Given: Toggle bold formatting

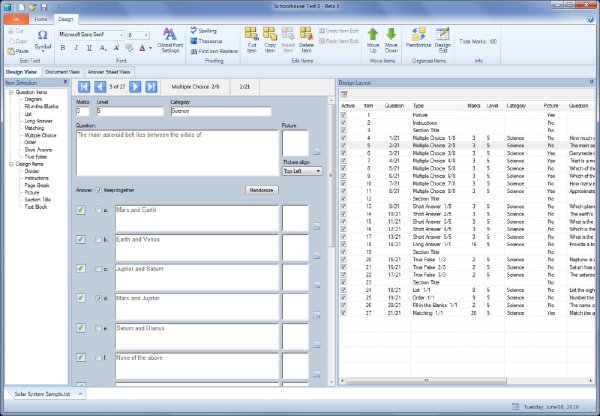Looking at the screenshot, I should (63, 48).
